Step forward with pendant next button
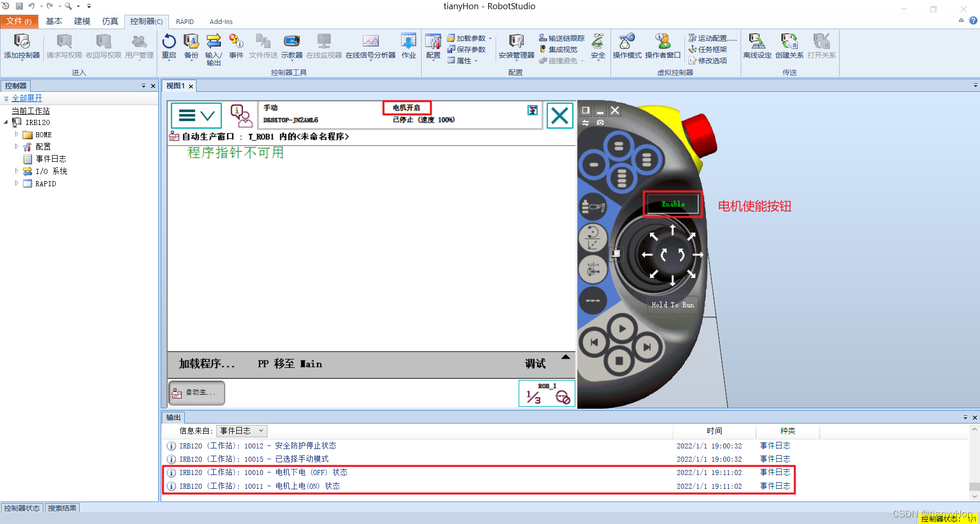The height and width of the screenshot is (524, 980). click(x=647, y=347)
